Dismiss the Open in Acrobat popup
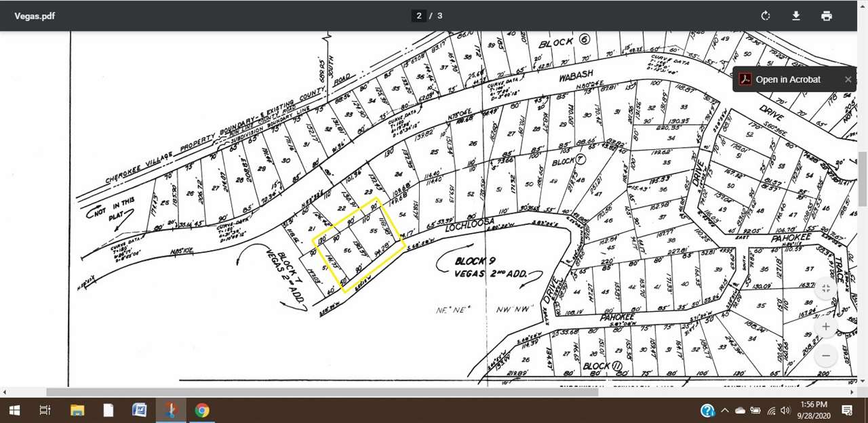 click(848, 79)
